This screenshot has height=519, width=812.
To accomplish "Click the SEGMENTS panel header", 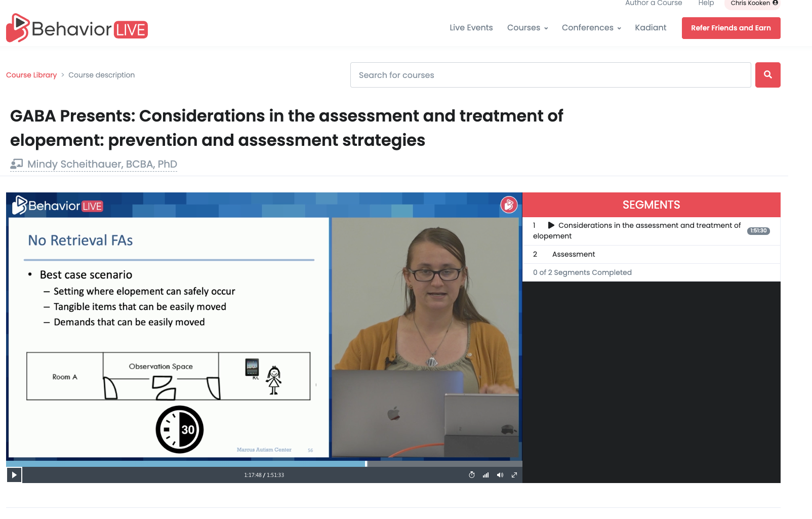I will 651,205.
